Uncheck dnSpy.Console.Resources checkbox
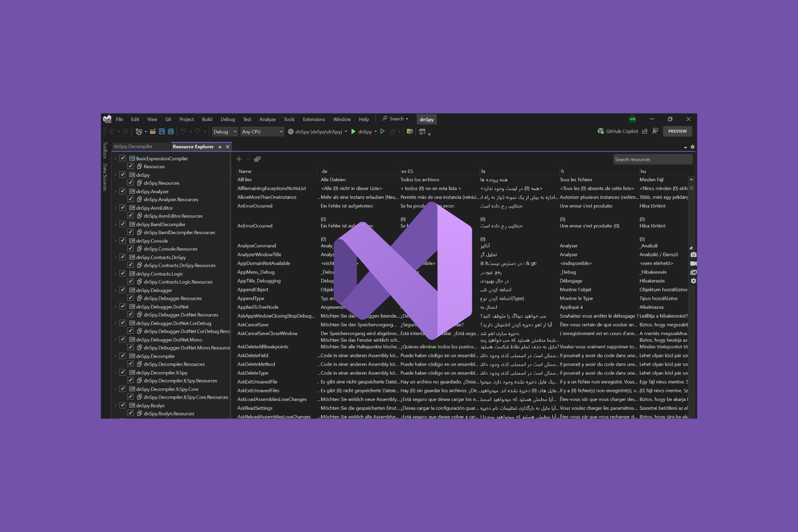Screen dimensions: 798x532 pos(131,249)
